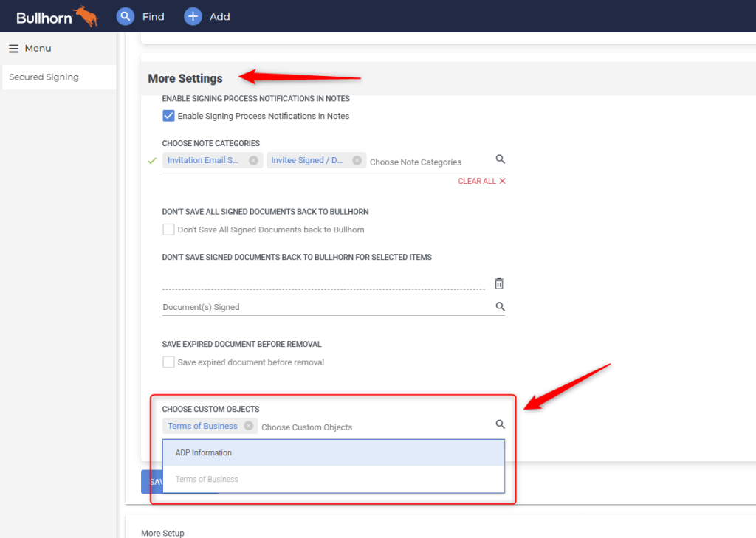Uncheck Enable Signing Process Notifications in Notes
The image size is (756, 538).
168,115
